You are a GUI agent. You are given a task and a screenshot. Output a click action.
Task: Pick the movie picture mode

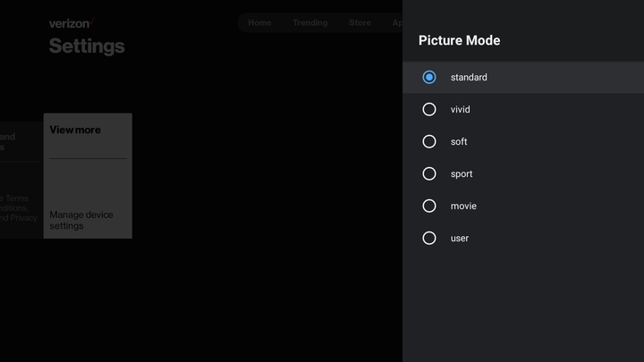(x=523, y=206)
